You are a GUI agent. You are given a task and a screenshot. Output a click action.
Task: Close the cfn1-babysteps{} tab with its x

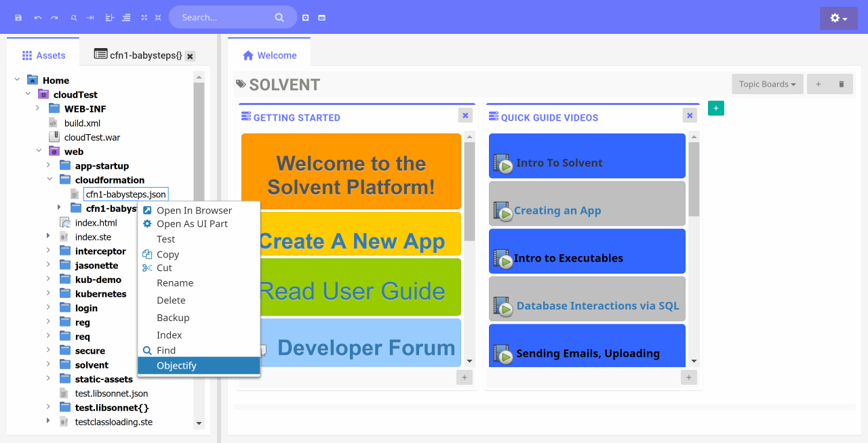click(191, 56)
